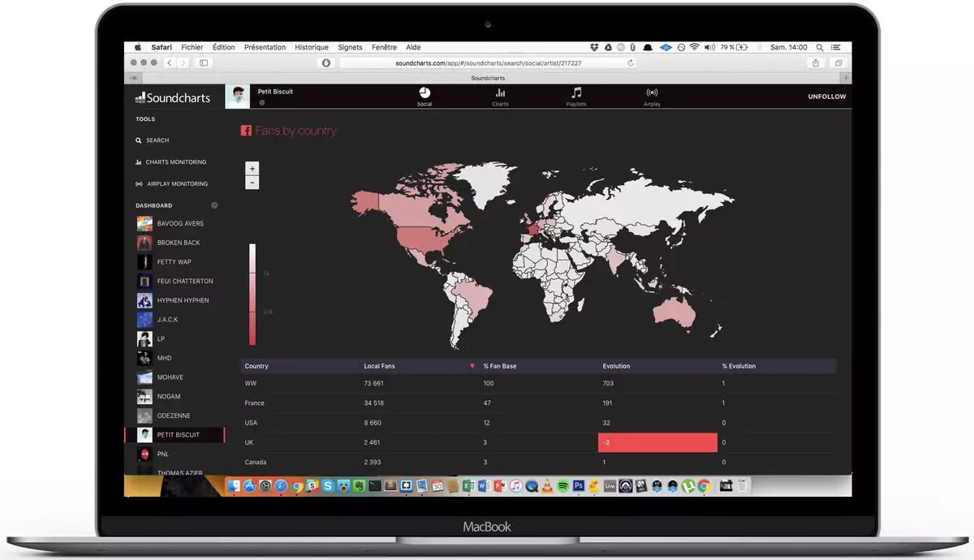Viewport: 974px width, 560px height.
Task: Select FETTY WAP from the dashboard list
Action: (174, 262)
